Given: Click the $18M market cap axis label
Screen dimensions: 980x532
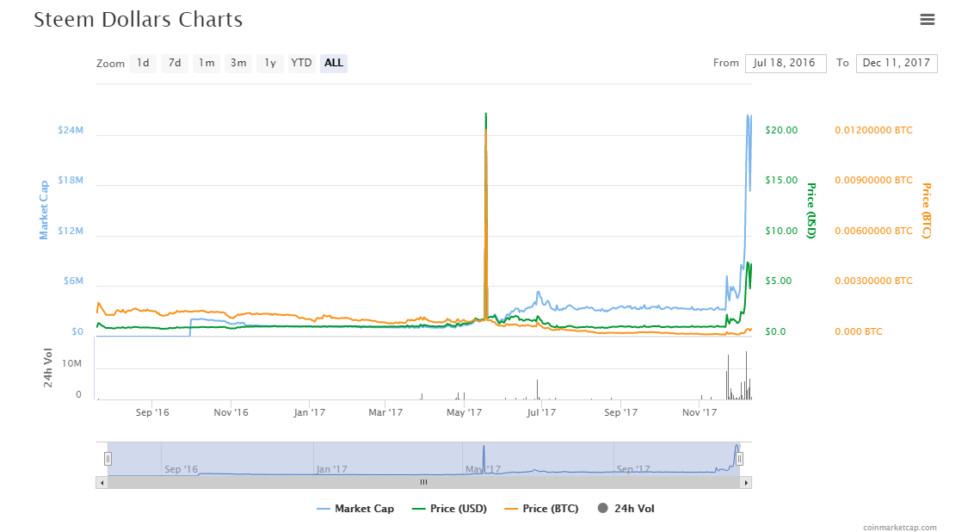Looking at the screenshot, I should (71, 180).
